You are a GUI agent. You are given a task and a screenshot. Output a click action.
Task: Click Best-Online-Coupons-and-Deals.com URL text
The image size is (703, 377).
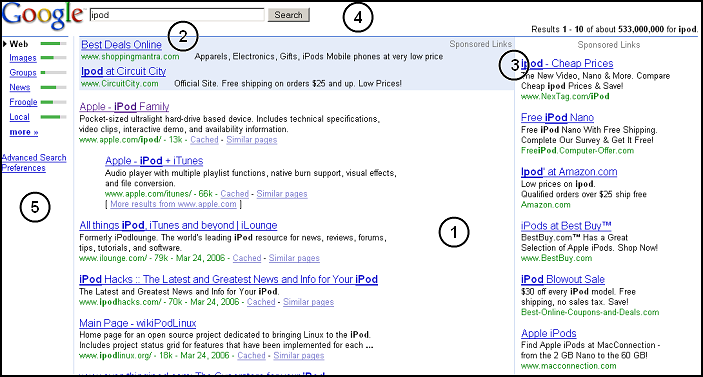pyautogui.click(x=590, y=312)
